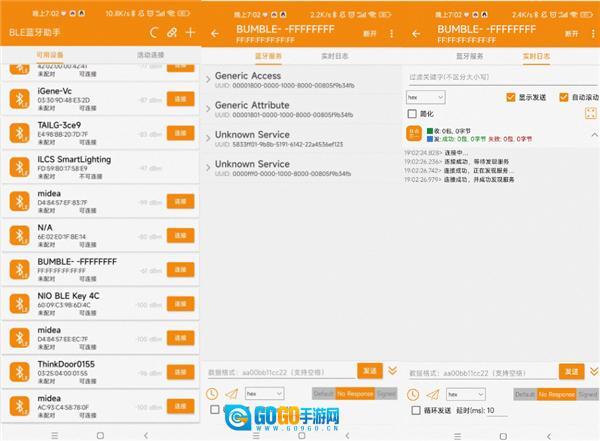Tap the link icon in BLE header
The height and width of the screenshot is (441, 600).
[171, 33]
